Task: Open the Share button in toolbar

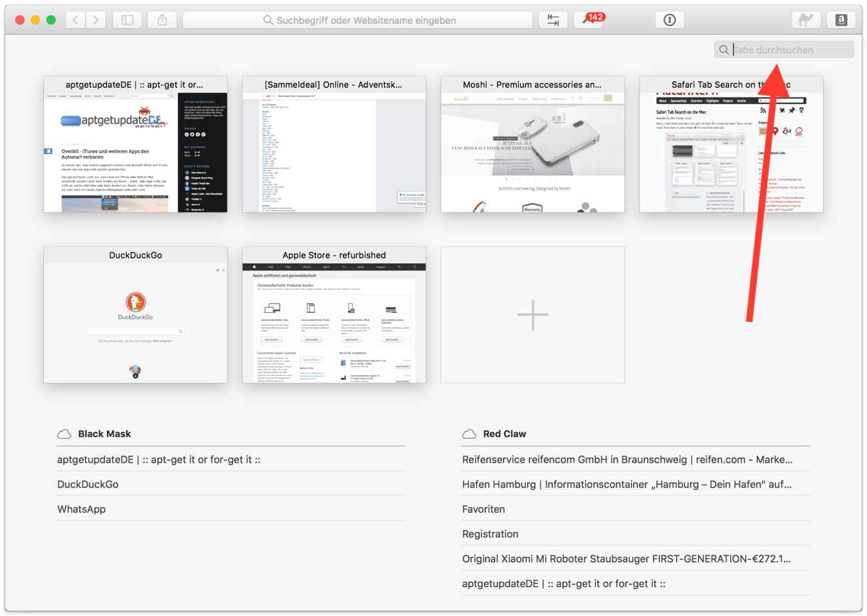Action: click(x=162, y=20)
